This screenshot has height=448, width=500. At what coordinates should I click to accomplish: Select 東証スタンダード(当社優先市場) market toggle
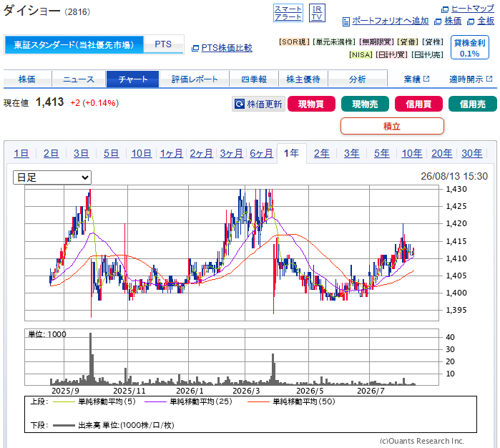coord(74,44)
